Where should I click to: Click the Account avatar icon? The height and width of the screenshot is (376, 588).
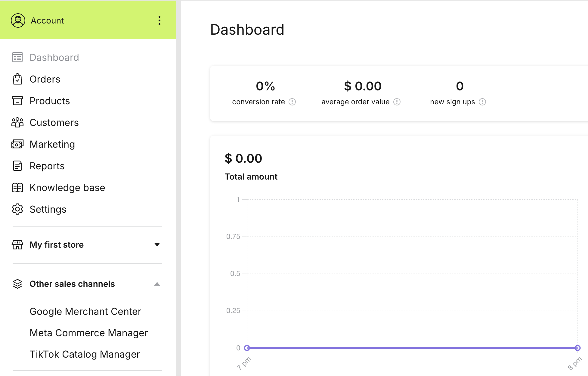[x=18, y=20]
